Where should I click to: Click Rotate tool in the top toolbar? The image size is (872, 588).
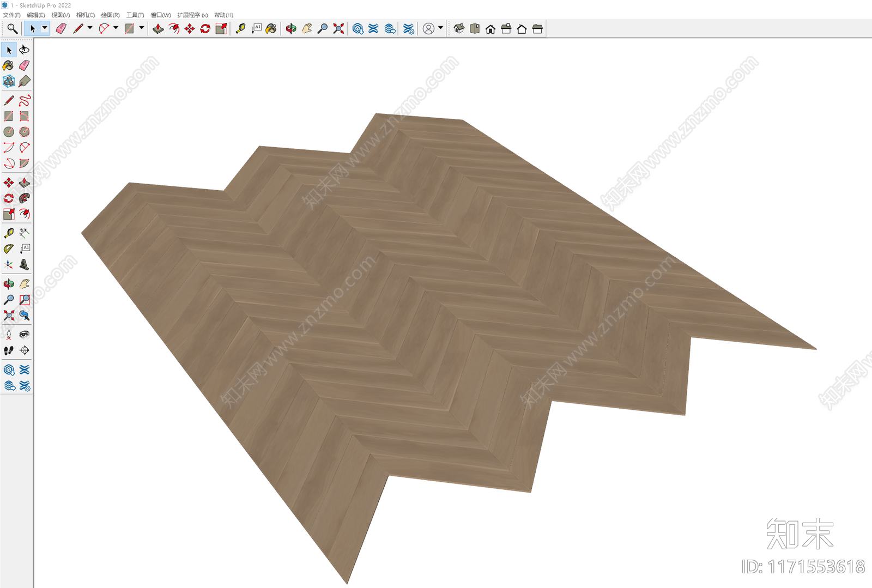click(x=205, y=29)
